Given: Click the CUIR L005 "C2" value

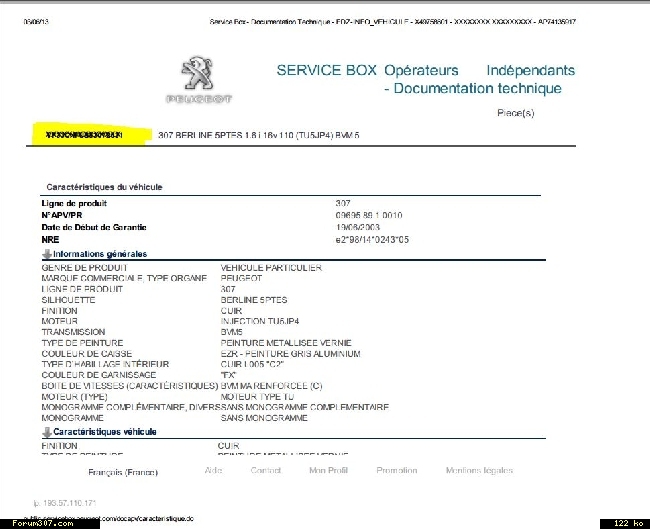Looking at the screenshot, I should click(x=252, y=364).
